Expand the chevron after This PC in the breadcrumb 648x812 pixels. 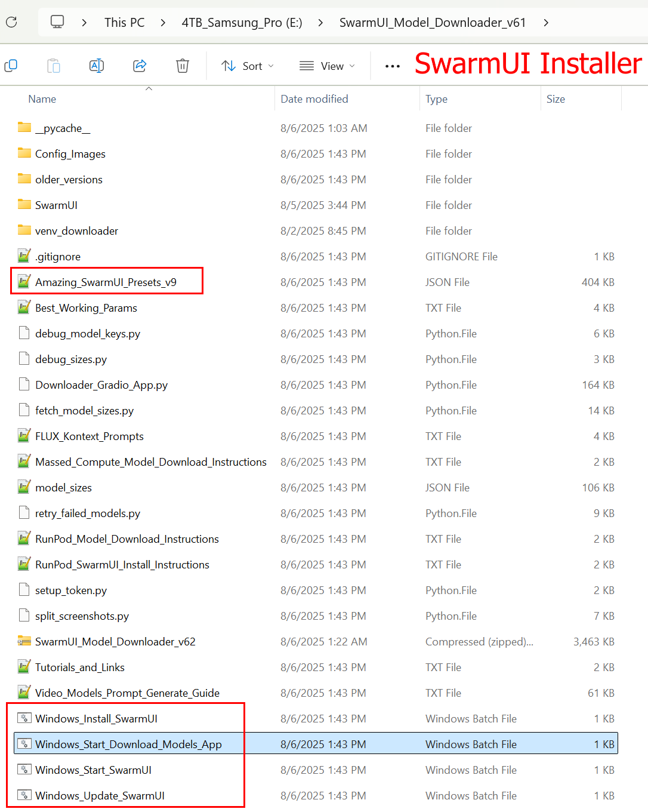point(163,23)
